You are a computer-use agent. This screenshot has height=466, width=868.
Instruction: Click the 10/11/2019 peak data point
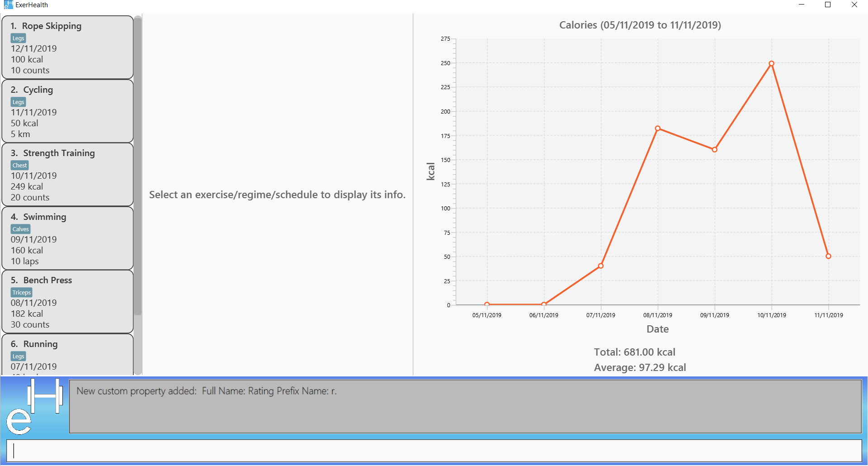[x=771, y=64]
